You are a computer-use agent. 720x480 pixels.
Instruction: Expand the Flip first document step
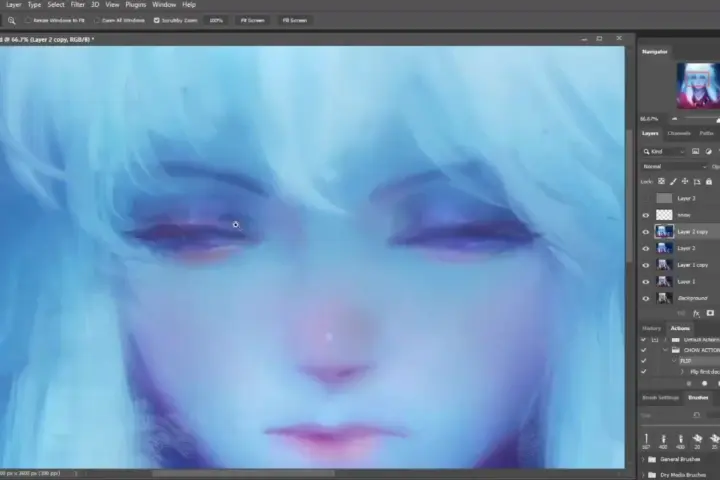pos(682,372)
